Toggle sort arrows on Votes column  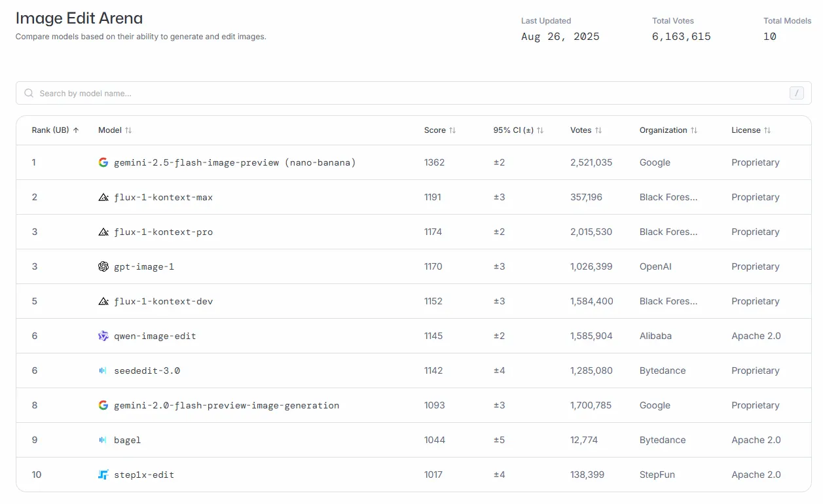[598, 130]
